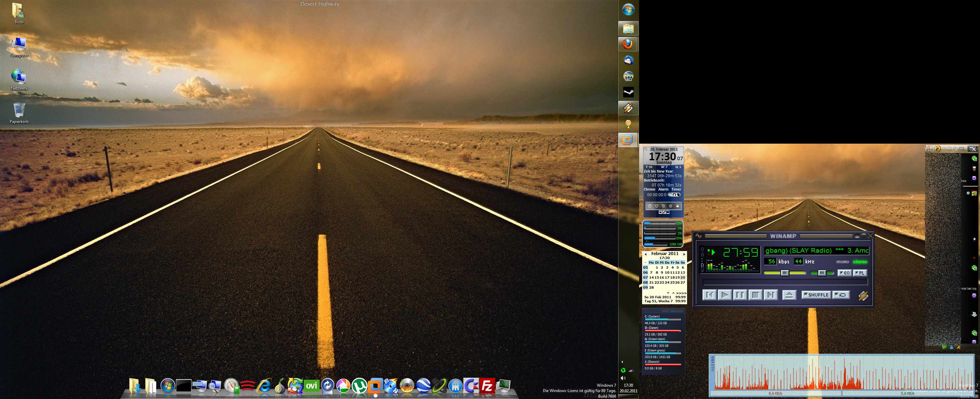Open FileZilla from the dock
The image size is (980, 399).
tap(487, 386)
